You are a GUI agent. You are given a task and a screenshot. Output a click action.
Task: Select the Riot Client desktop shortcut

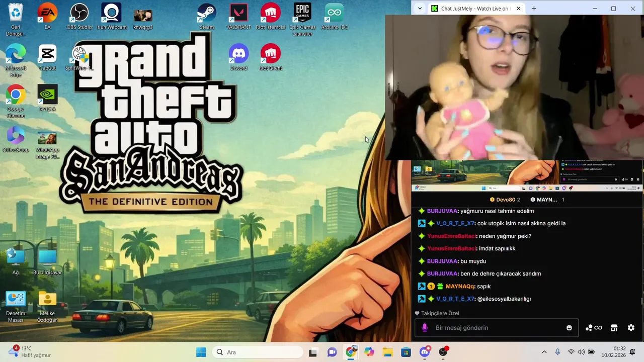click(271, 57)
